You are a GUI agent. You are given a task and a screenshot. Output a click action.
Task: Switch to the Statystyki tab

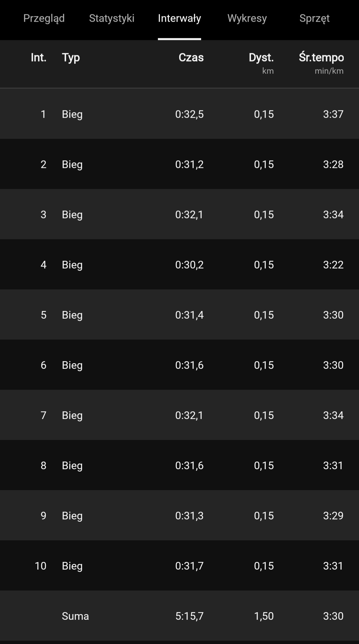coord(112,18)
